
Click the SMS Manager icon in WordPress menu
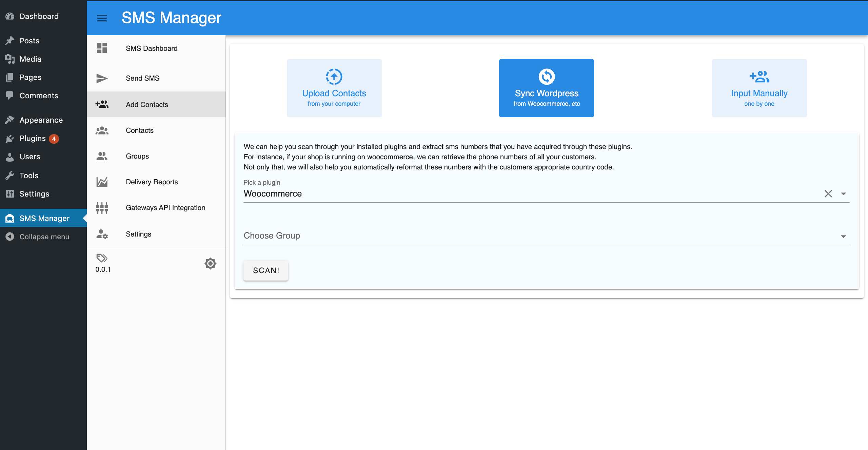[x=10, y=218]
